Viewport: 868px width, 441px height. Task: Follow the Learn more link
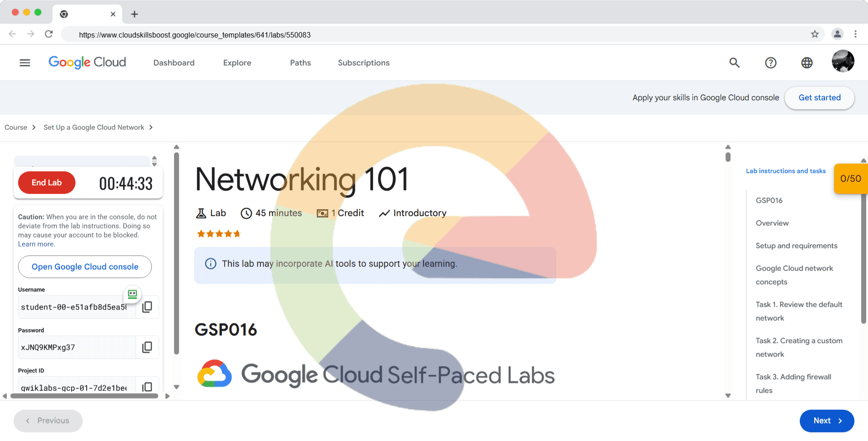point(36,244)
